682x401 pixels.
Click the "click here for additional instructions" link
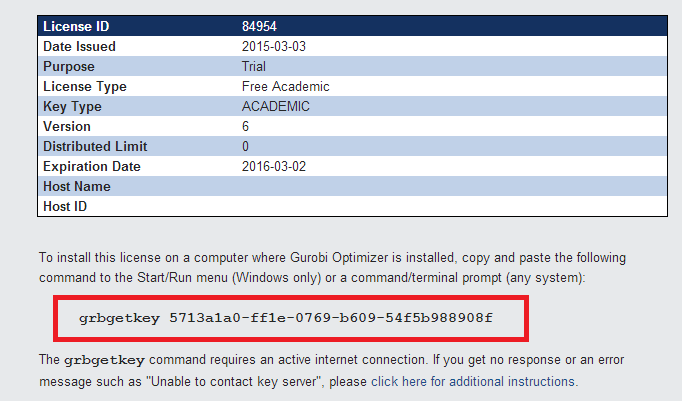click(x=473, y=381)
